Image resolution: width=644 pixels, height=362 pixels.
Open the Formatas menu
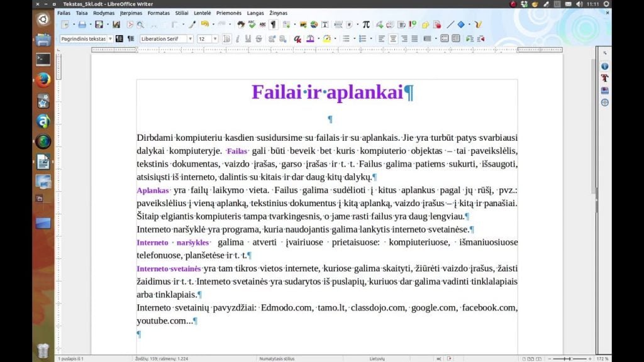[158, 13]
